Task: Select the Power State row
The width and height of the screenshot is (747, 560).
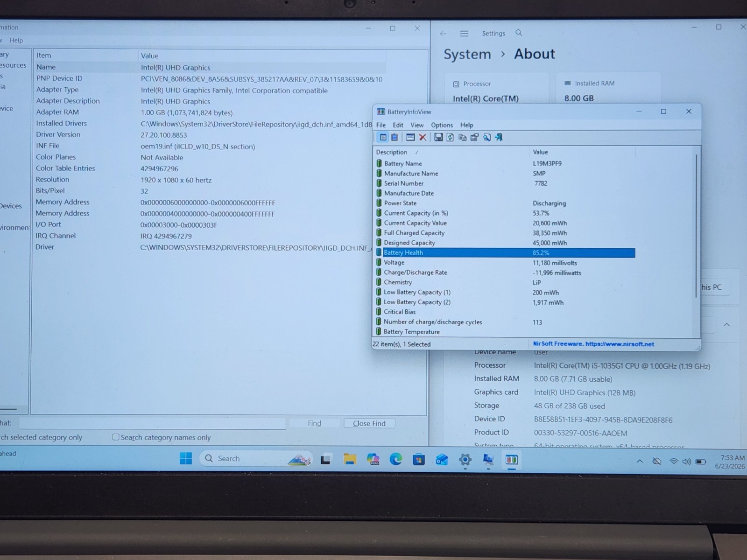Action: click(505, 203)
